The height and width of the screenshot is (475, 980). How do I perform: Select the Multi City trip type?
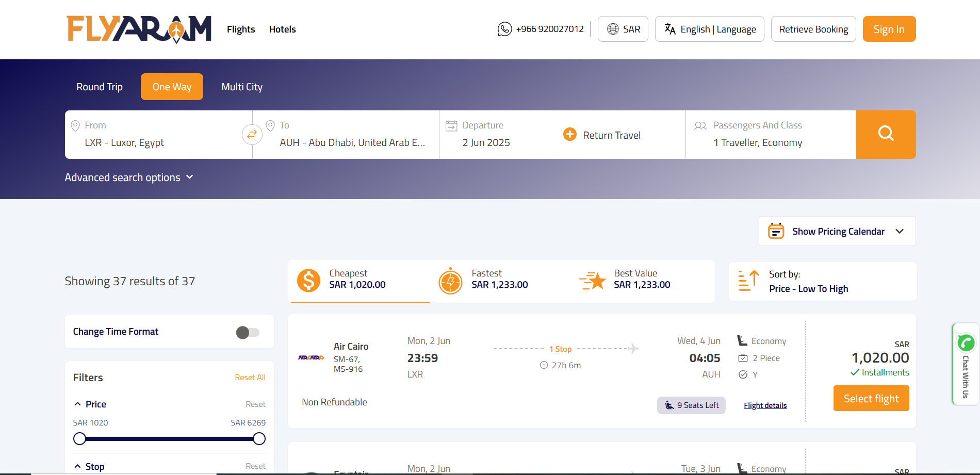click(x=242, y=87)
